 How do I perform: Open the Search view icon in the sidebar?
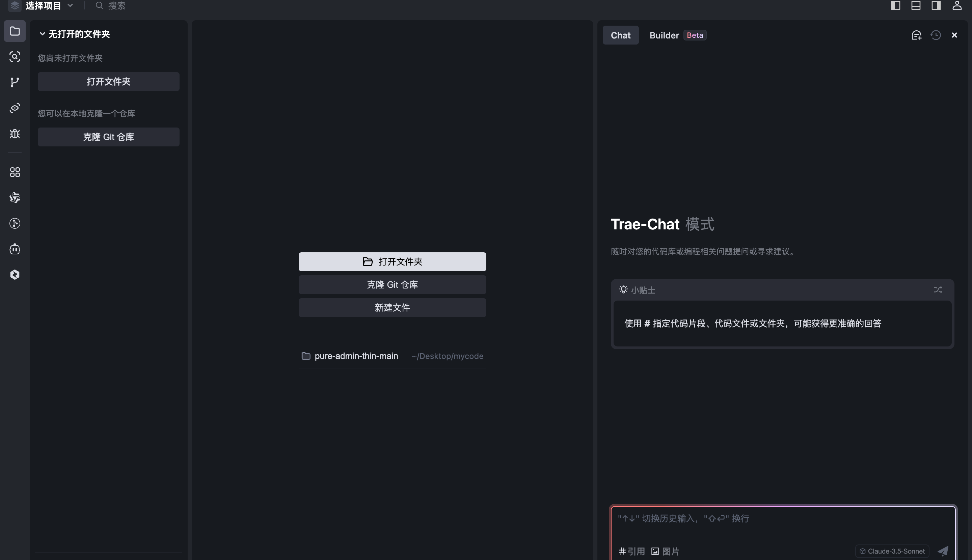(15, 57)
